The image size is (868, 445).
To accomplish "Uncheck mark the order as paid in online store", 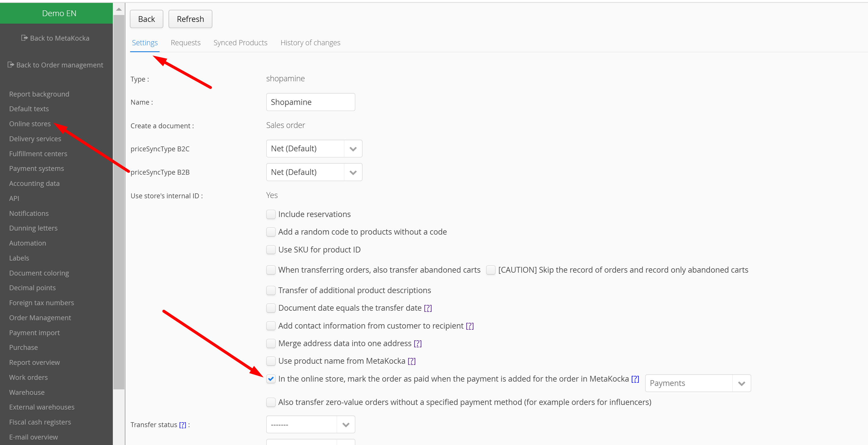I will coord(271,379).
